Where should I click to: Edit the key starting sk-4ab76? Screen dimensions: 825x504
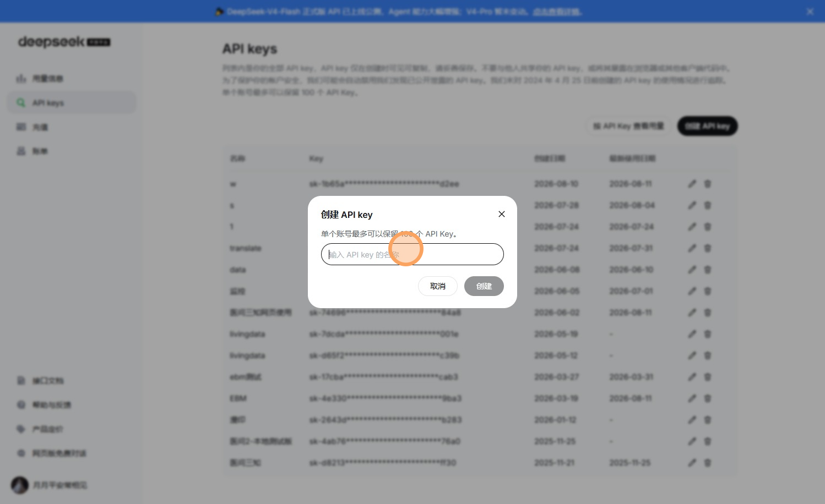pyautogui.click(x=692, y=441)
